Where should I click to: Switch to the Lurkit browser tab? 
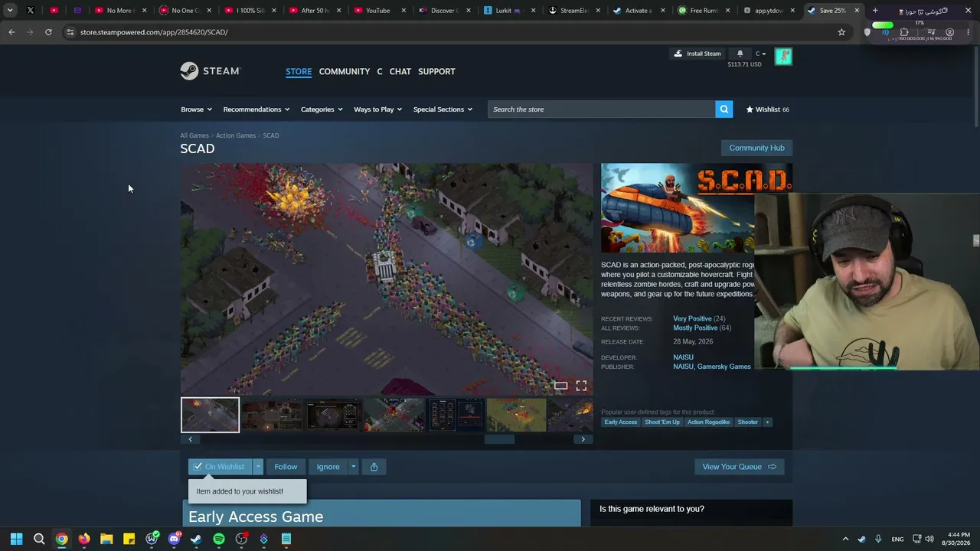[x=509, y=11]
